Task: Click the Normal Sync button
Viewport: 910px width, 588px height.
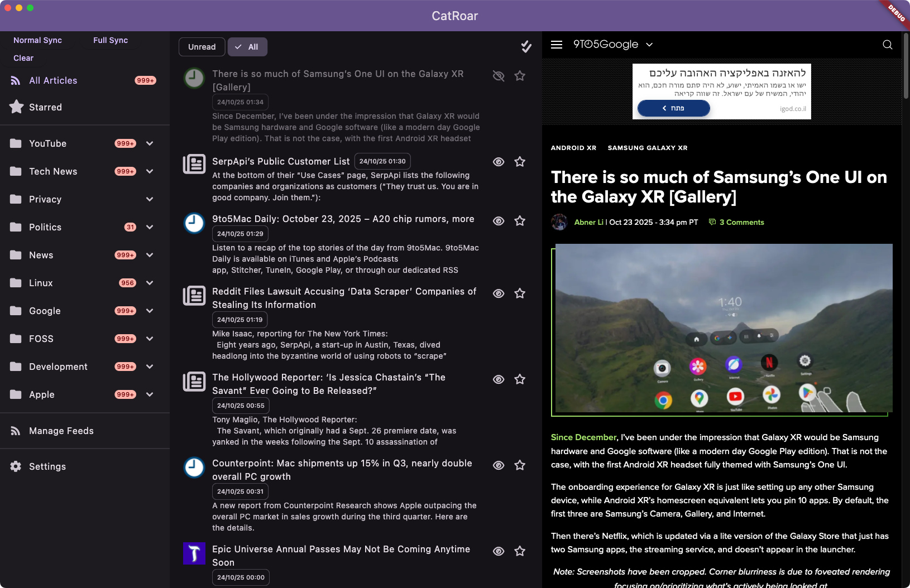Action: [x=37, y=40]
